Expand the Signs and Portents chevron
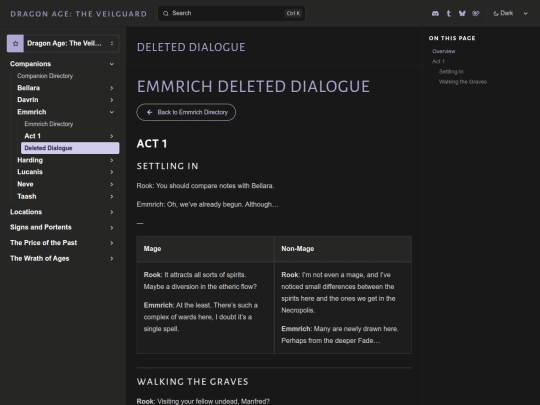 (x=112, y=227)
